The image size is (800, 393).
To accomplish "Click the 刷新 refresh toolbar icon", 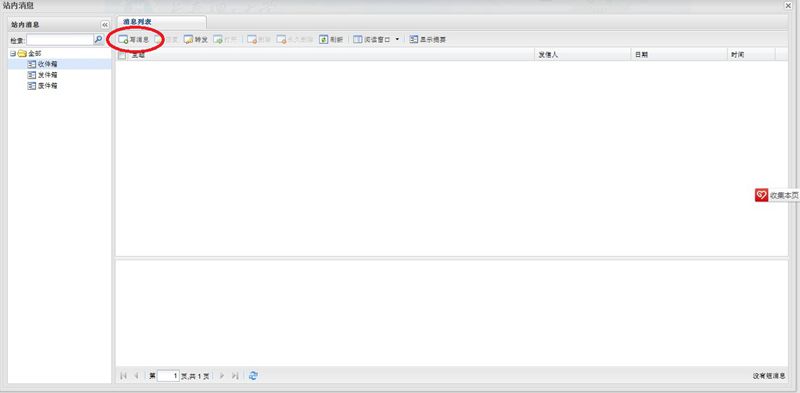I will 323,39.
